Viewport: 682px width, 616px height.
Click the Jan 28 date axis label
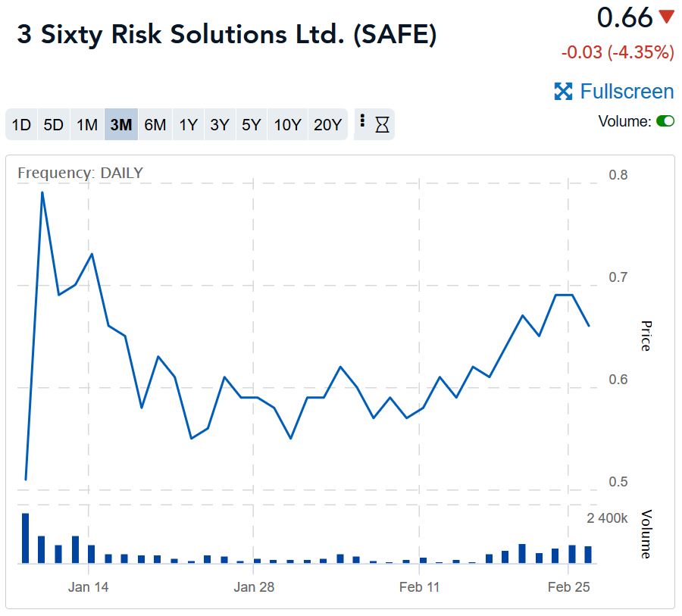254,587
